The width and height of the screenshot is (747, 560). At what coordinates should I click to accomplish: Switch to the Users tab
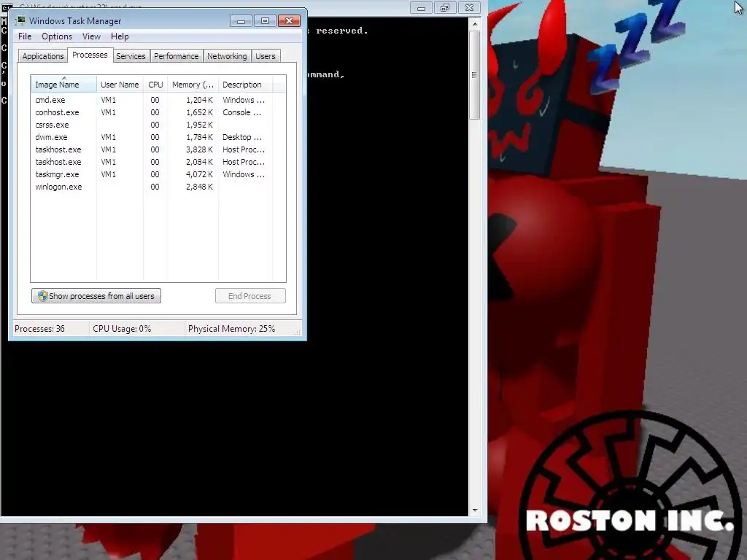click(266, 56)
